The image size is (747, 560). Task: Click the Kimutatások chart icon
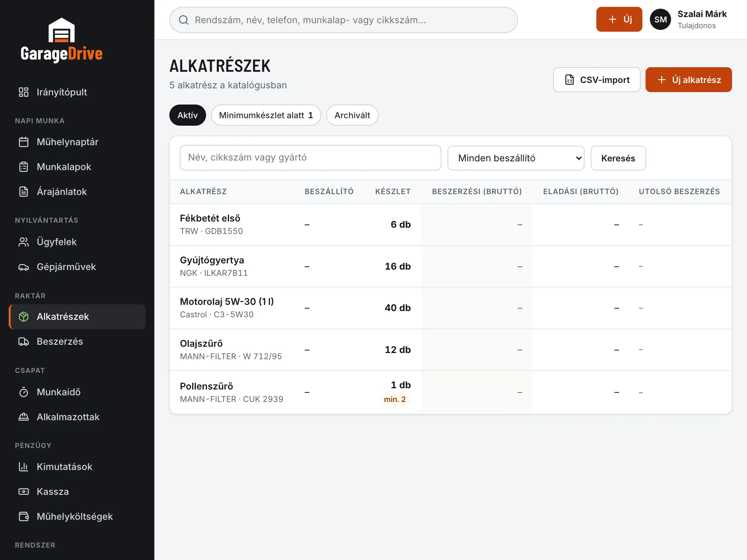[24, 467]
